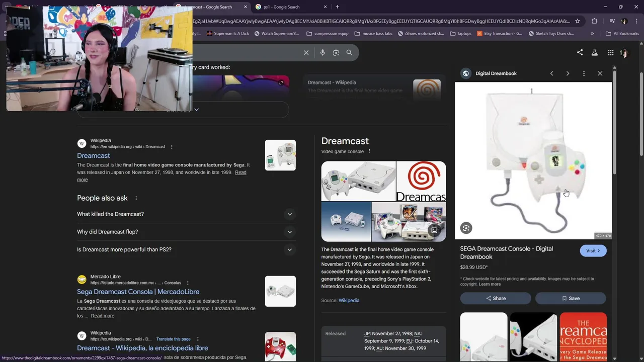Bookmark this page with the star icon
This screenshot has width=644, height=362.
pyautogui.click(x=578, y=21)
